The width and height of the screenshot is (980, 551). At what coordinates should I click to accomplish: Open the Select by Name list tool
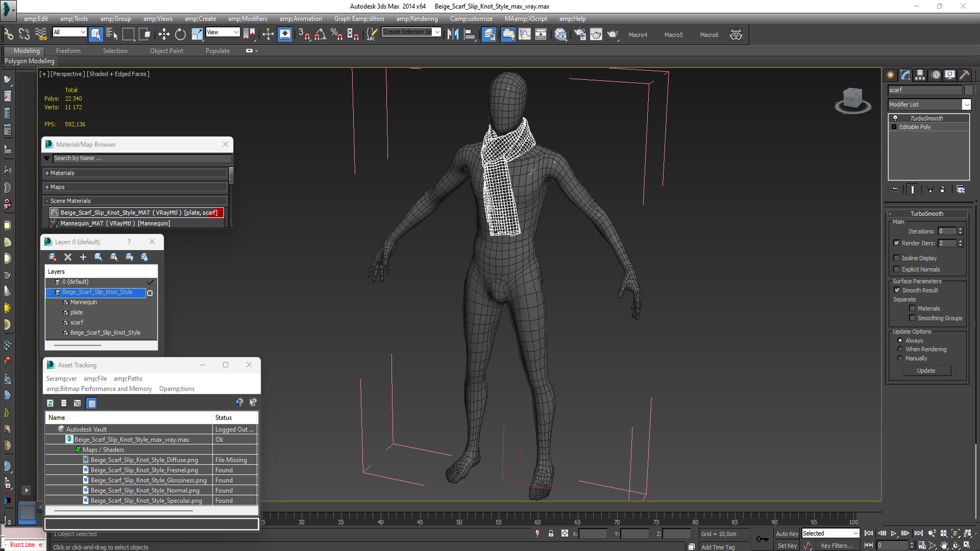[112, 34]
